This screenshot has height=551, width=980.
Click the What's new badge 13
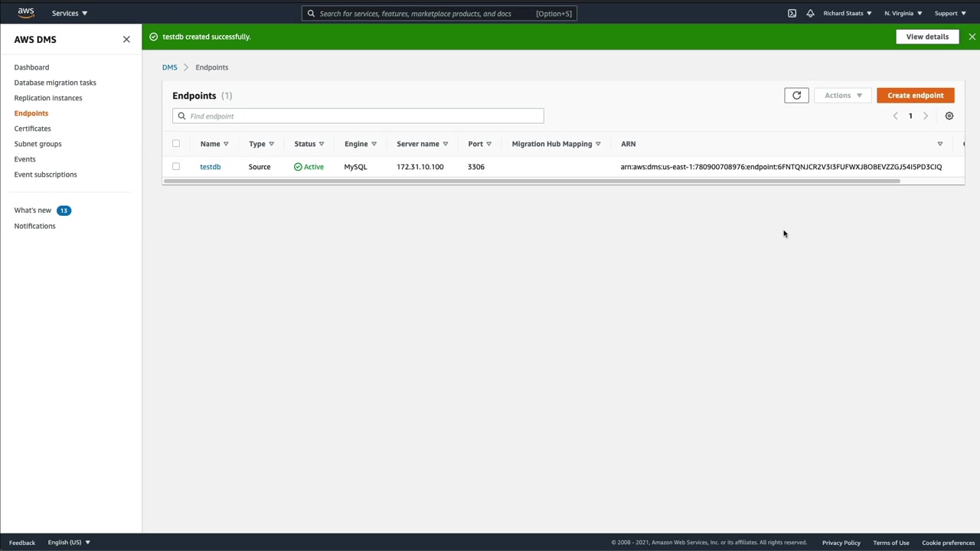(x=64, y=210)
